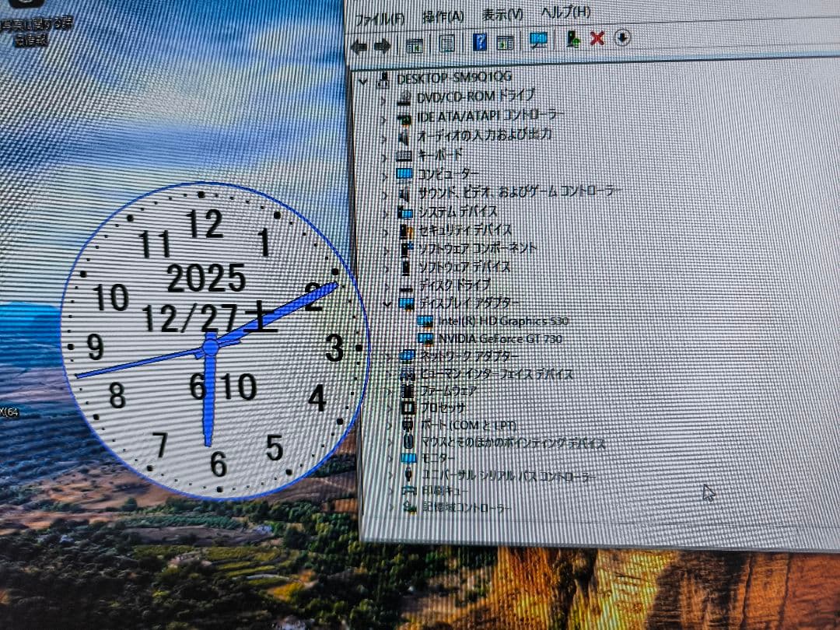
Task: Open the 操作(A) menu
Action: click(443, 15)
